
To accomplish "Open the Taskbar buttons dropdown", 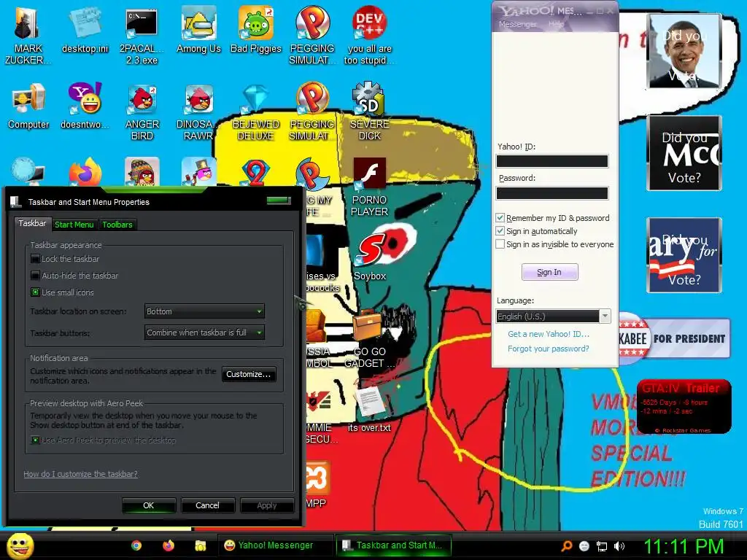I will point(204,332).
